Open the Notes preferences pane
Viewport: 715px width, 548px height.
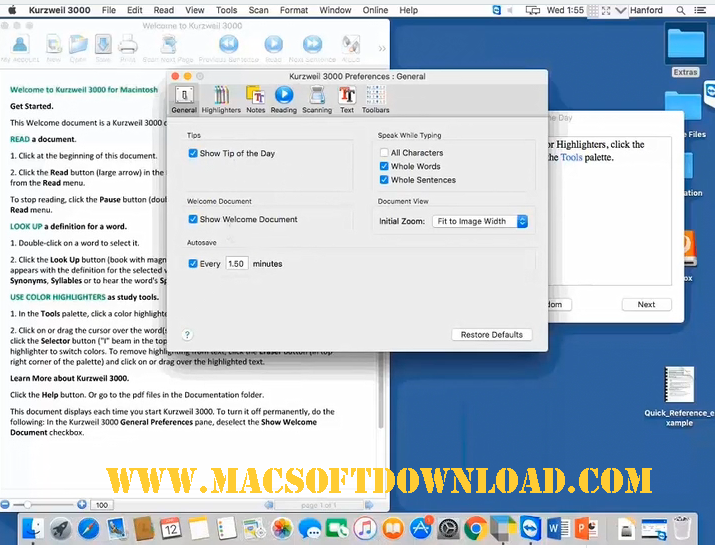255,100
